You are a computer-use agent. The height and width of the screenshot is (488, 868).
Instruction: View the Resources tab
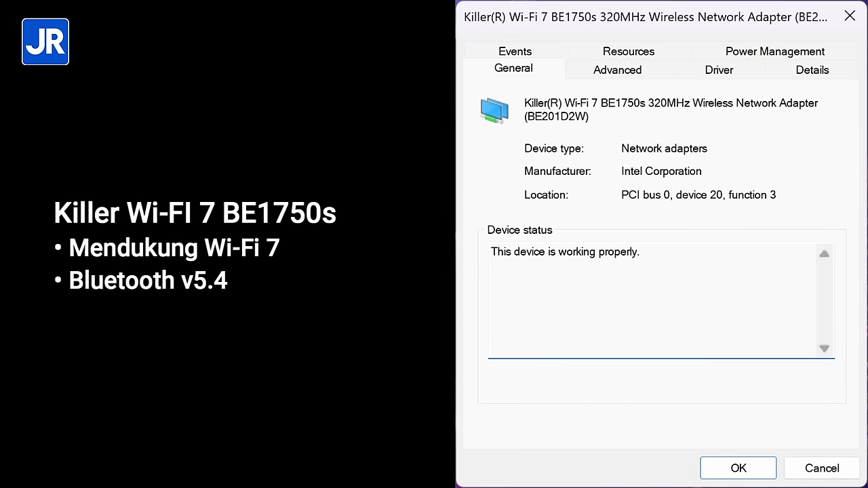pyautogui.click(x=628, y=52)
